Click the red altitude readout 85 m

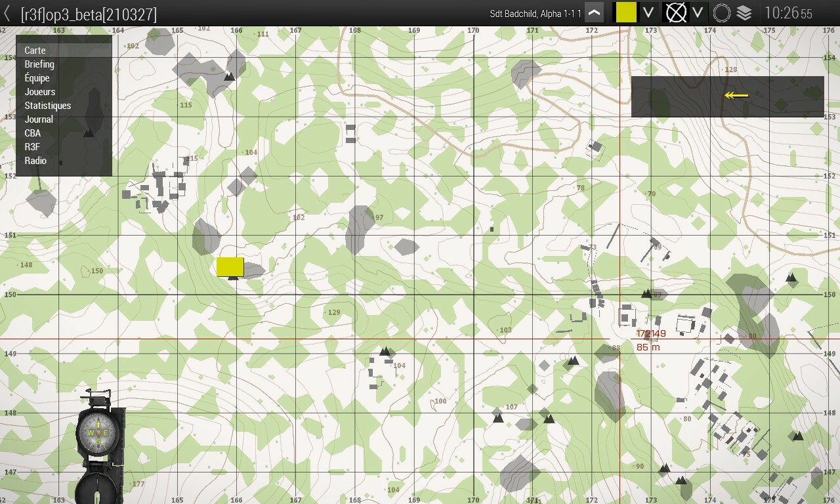click(x=648, y=347)
